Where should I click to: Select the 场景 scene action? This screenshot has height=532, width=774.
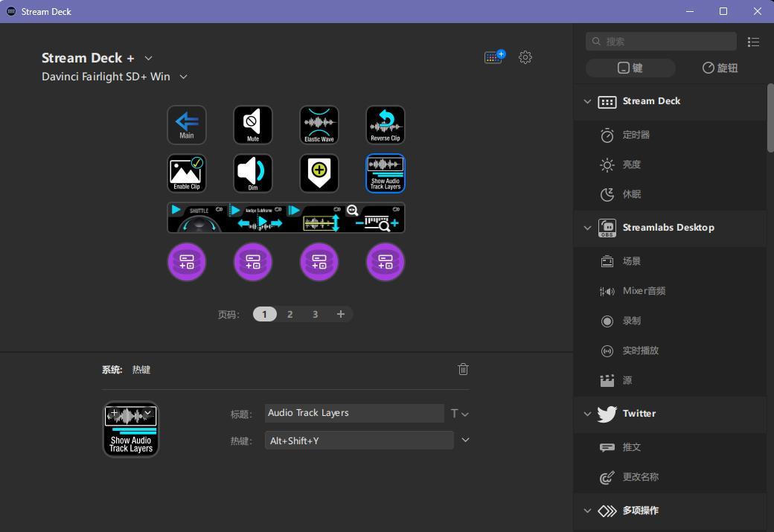pyautogui.click(x=671, y=261)
